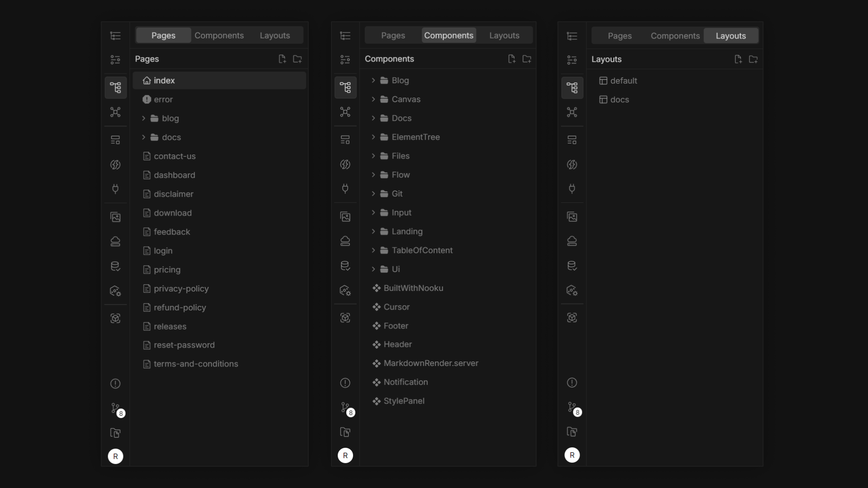The width and height of the screenshot is (868, 488).
Task: Open the plug-shaped integrations icon in the sidebar
Action: (116, 189)
